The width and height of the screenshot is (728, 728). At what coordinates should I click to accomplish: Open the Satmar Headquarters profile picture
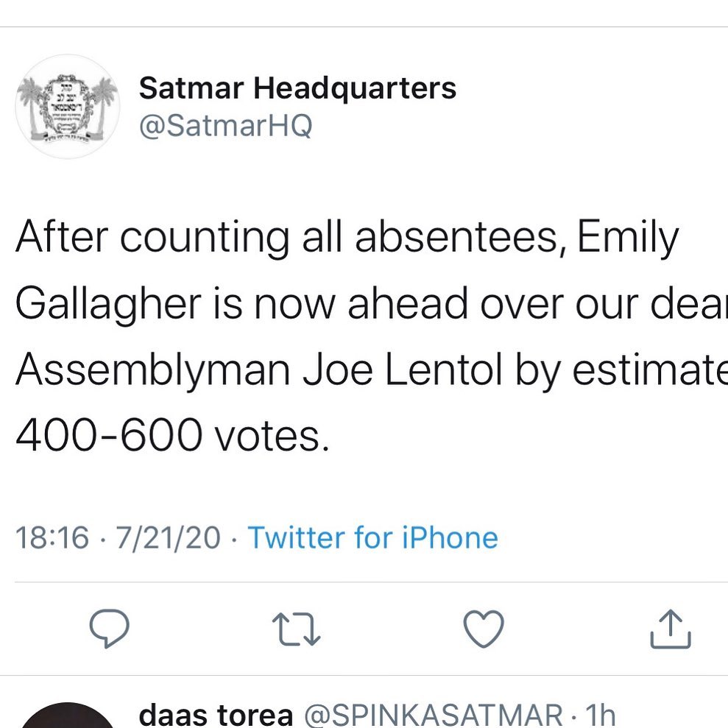(67, 107)
